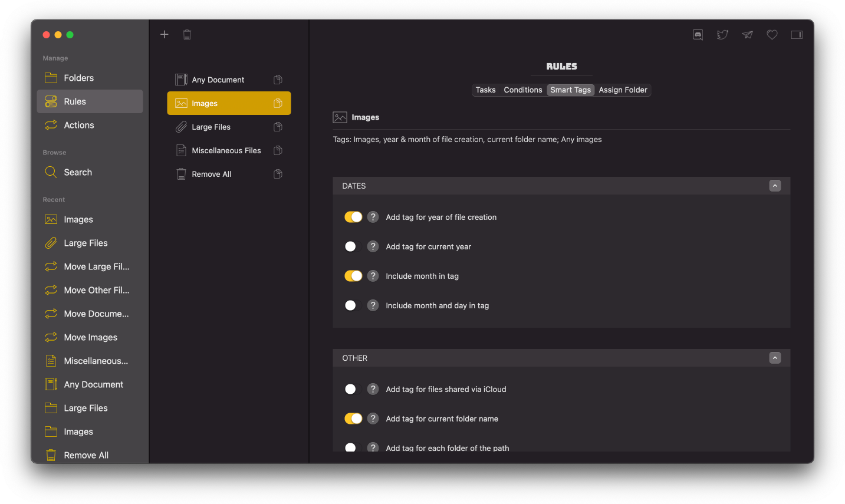Switch to the Conditions tab

click(x=522, y=90)
